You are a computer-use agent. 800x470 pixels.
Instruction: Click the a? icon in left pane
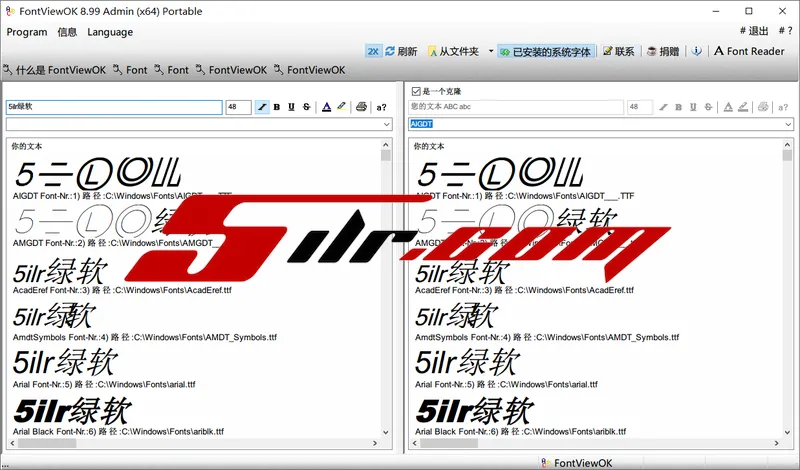coord(381,107)
